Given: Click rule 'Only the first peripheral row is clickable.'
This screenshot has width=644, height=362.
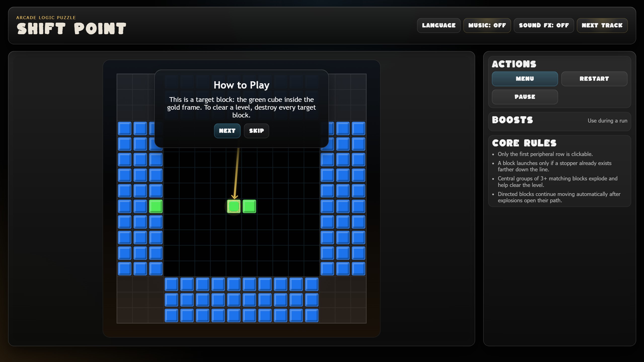Looking at the screenshot, I should pyautogui.click(x=545, y=154).
